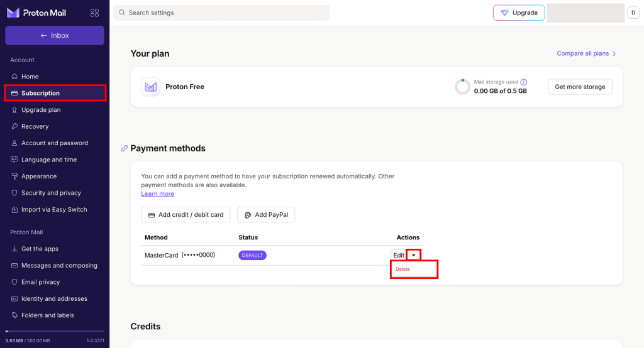Click the search magnifier icon
Image resolution: width=644 pixels, height=348 pixels.
[x=122, y=13]
